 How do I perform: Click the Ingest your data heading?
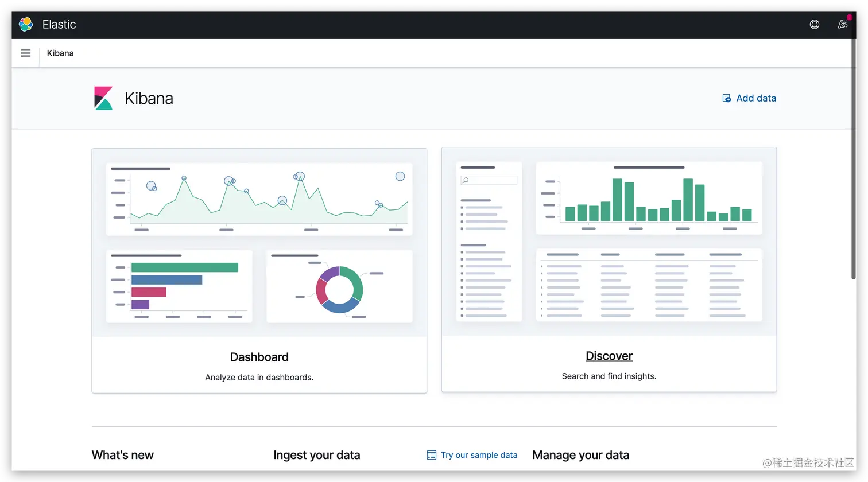317,455
